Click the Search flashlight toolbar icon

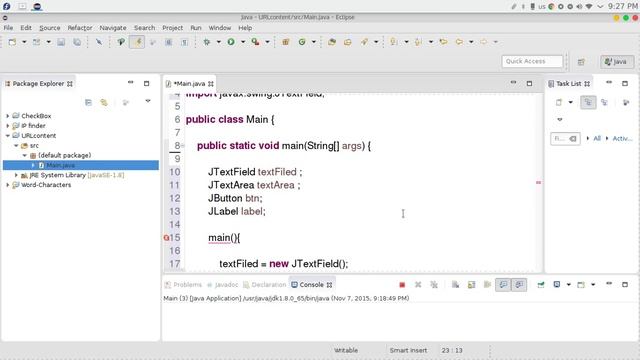pos(364,42)
